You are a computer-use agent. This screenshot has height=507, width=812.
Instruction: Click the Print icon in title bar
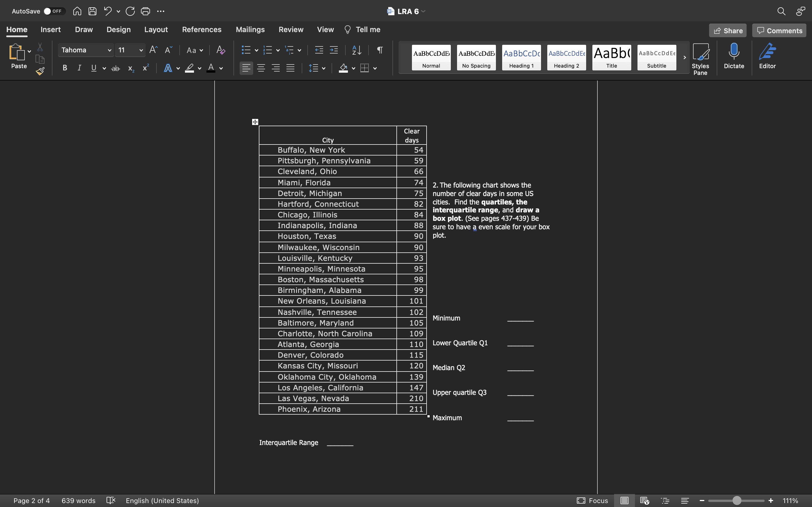[x=145, y=11]
